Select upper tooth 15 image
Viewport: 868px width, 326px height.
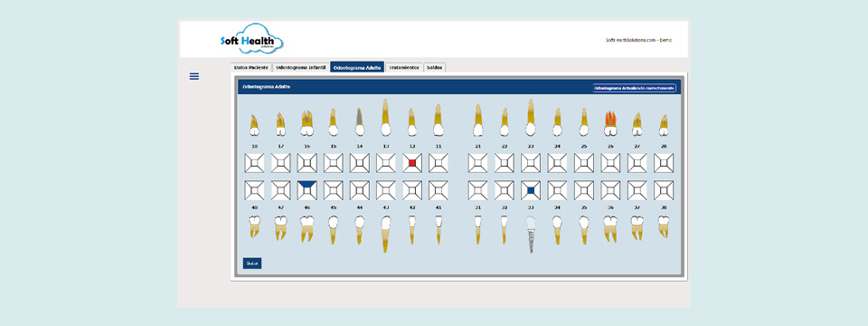[334, 122]
